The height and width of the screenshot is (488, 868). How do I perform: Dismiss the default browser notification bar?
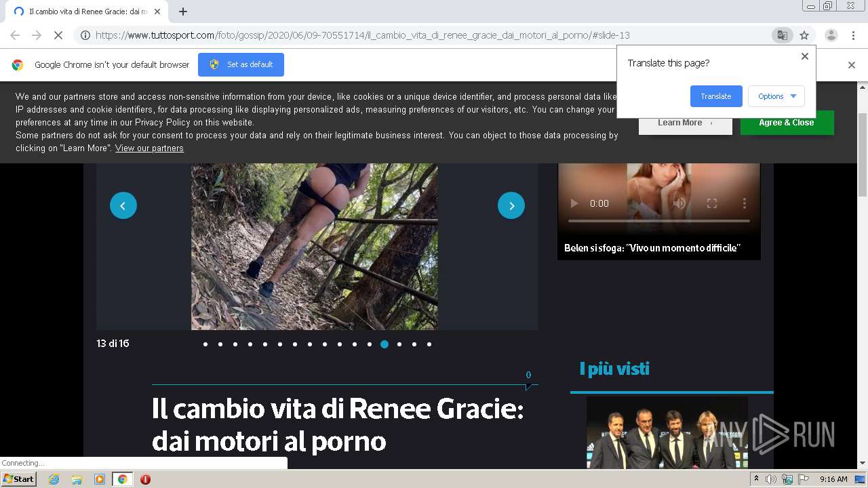(x=852, y=65)
